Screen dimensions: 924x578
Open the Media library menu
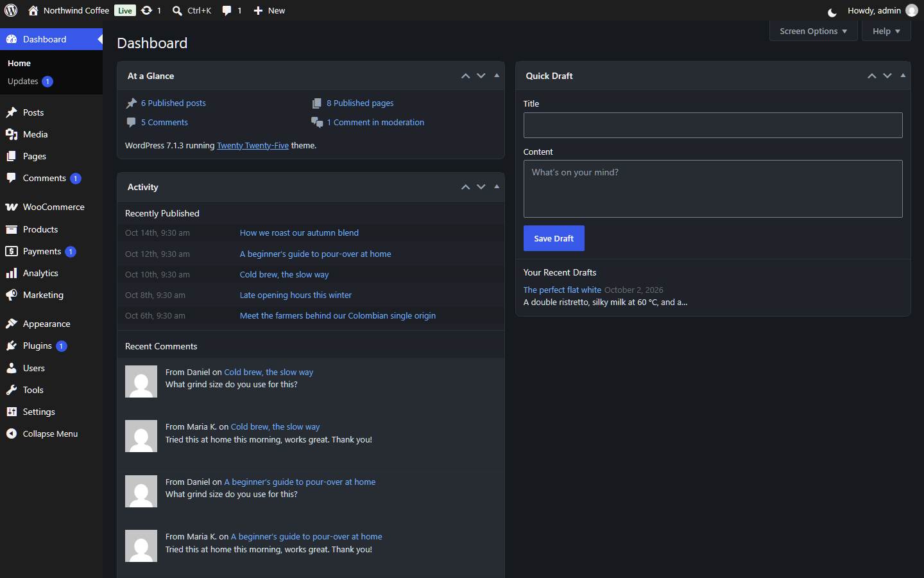pyautogui.click(x=51, y=134)
